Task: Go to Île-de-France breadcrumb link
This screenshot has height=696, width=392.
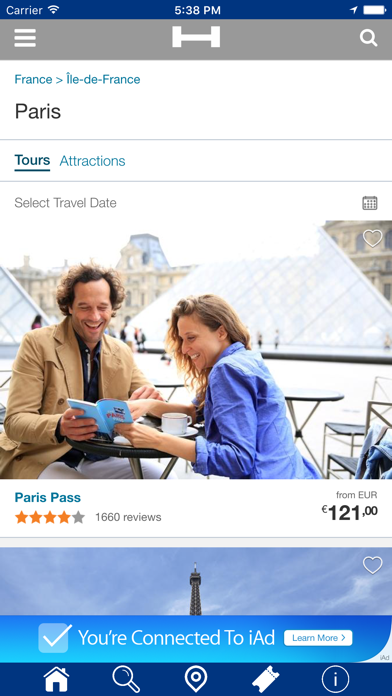Action: click(x=103, y=79)
